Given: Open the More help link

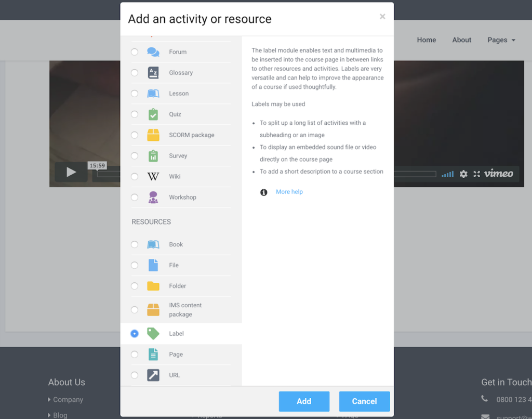Looking at the screenshot, I should tap(289, 192).
